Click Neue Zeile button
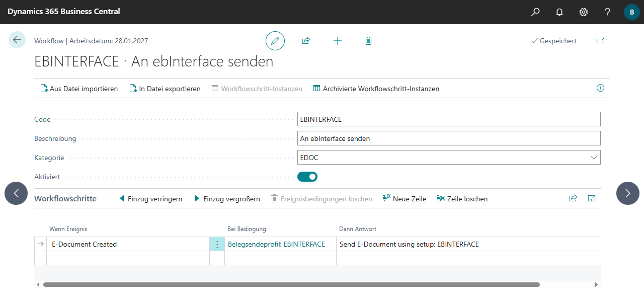The image size is (644, 302). click(x=405, y=199)
